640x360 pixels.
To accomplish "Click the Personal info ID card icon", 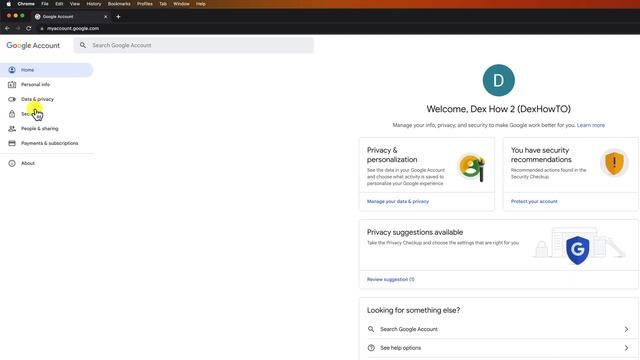I will coord(12,84).
